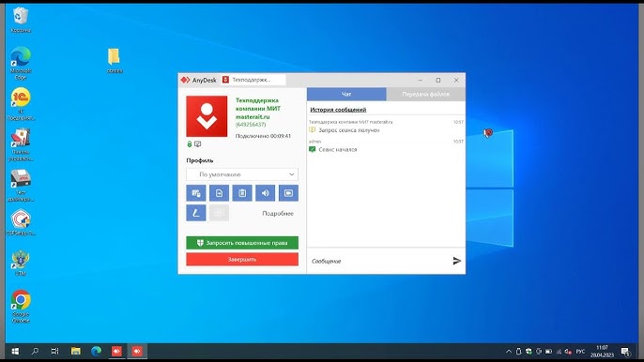Select the Тест драйвера desktop shortcut

point(21,186)
